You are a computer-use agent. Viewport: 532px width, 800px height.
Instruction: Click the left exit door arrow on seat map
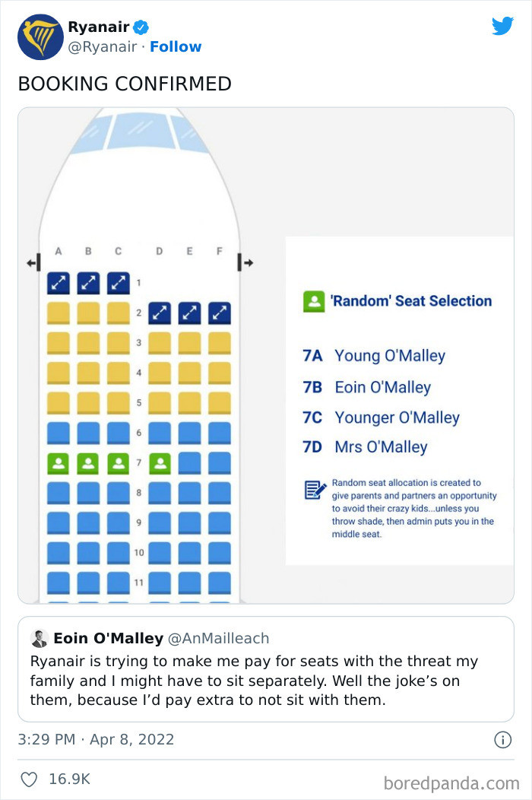point(32,262)
